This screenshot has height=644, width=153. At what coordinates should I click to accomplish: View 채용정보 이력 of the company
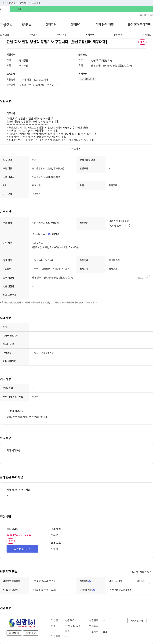pos(137,621)
